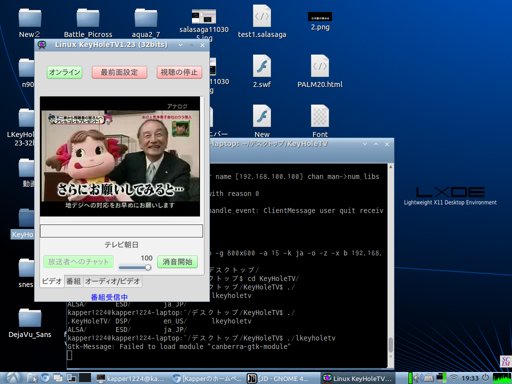Click the desktop pager black square

coord(85,378)
